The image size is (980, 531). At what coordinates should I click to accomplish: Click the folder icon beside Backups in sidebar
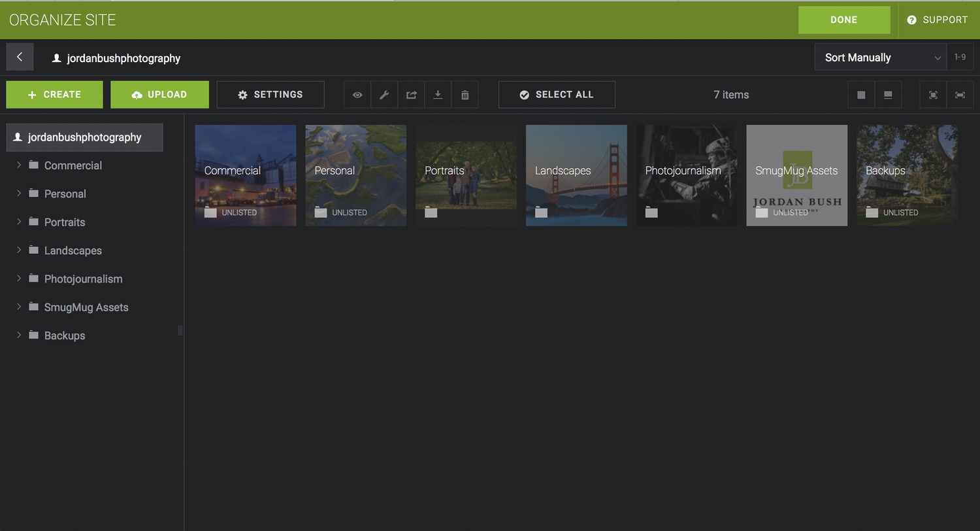point(34,335)
